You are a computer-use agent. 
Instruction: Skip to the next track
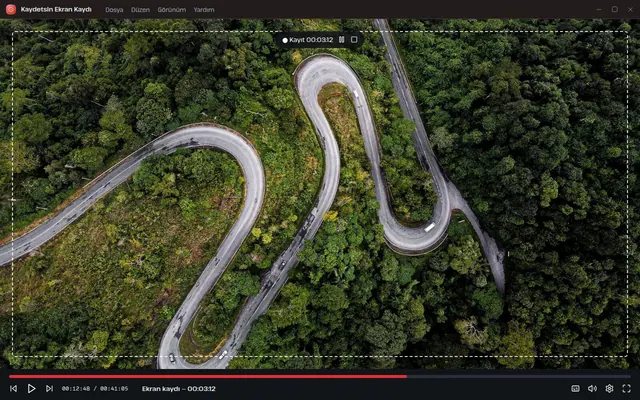(x=49, y=389)
